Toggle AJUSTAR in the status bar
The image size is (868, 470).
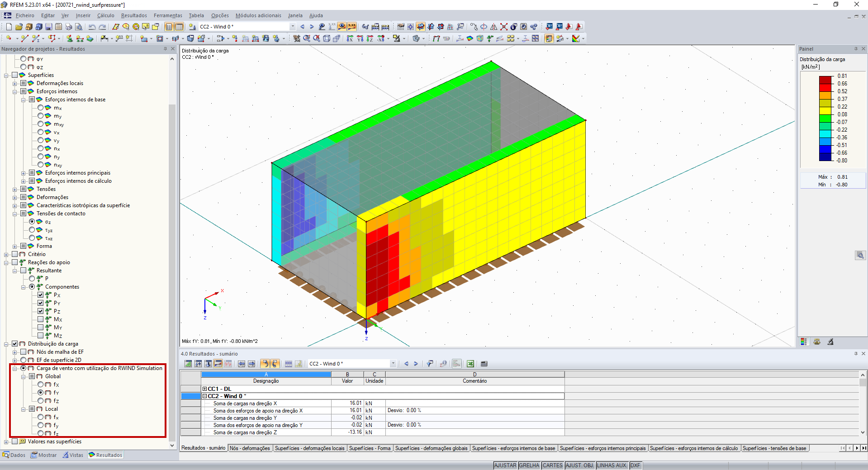coord(505,465)
